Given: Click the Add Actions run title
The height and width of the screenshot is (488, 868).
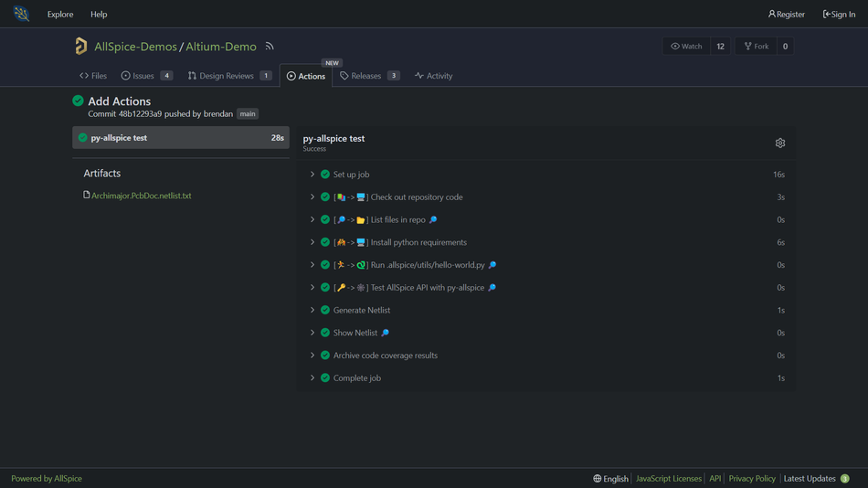Looking at the screenshot, I should (x=120, y=101).
